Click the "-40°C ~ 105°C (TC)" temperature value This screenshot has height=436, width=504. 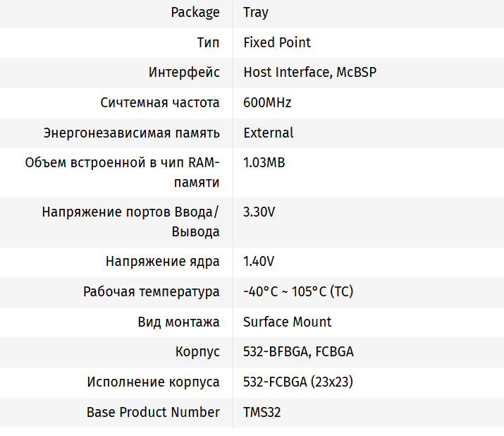pos(297,291)
